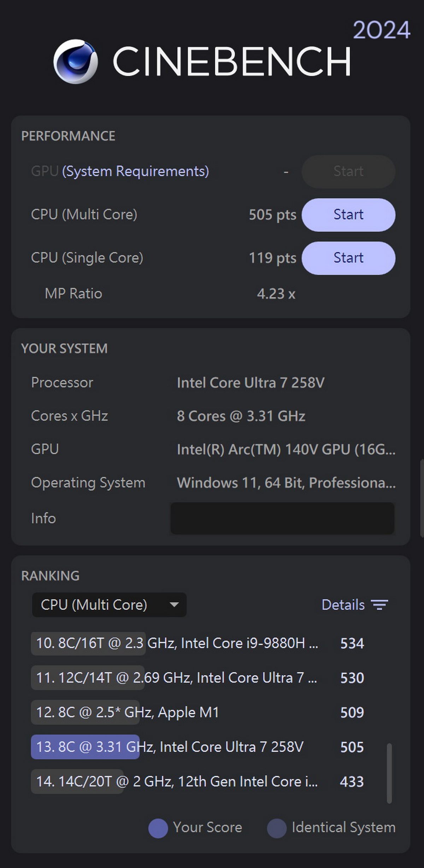Click the disabled GPU Start button
This screenshot has width=424, height=868.
coord(348,172)
